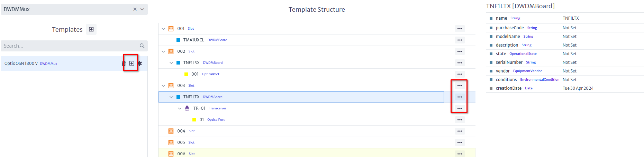Click asterisk icon on Optix OSN 1800 V row
Screen dimensions: 644x157
(x=140, y=63)
